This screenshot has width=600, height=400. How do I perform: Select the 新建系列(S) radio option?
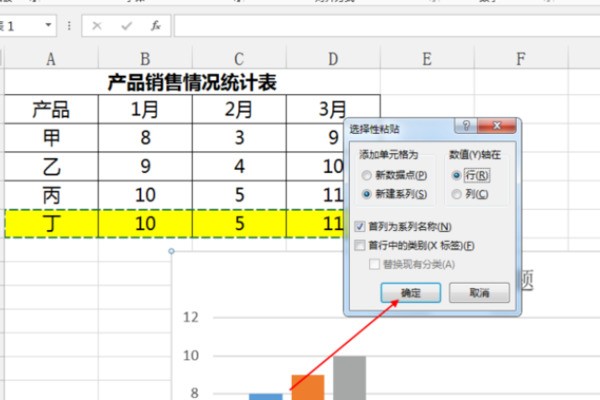point(366,193)
